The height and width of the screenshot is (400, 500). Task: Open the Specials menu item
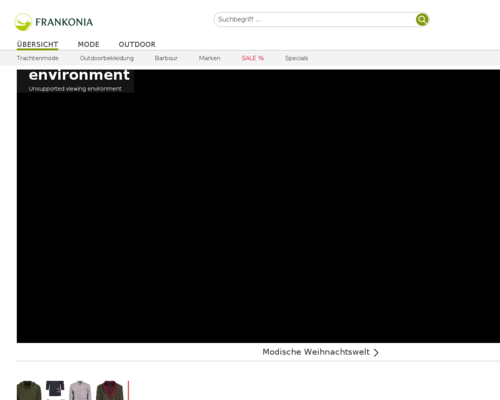[x=296, y=58]
